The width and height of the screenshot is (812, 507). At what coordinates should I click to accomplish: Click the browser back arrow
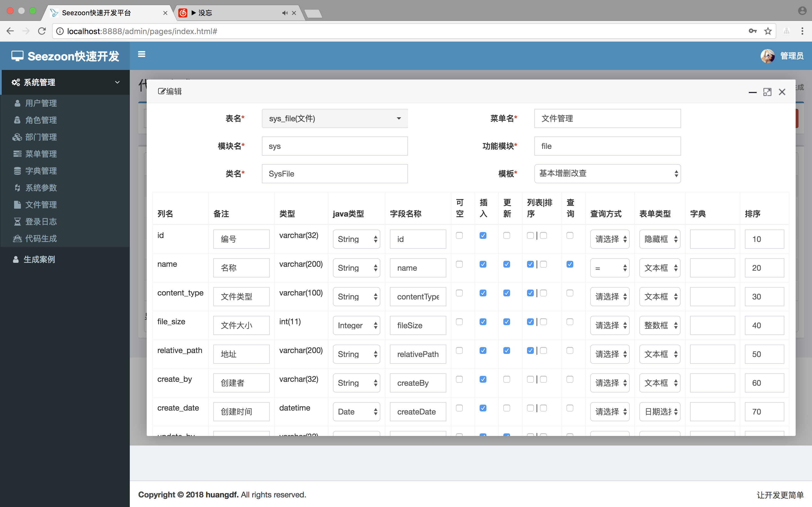pyautogui.click(x=10, y=31)
